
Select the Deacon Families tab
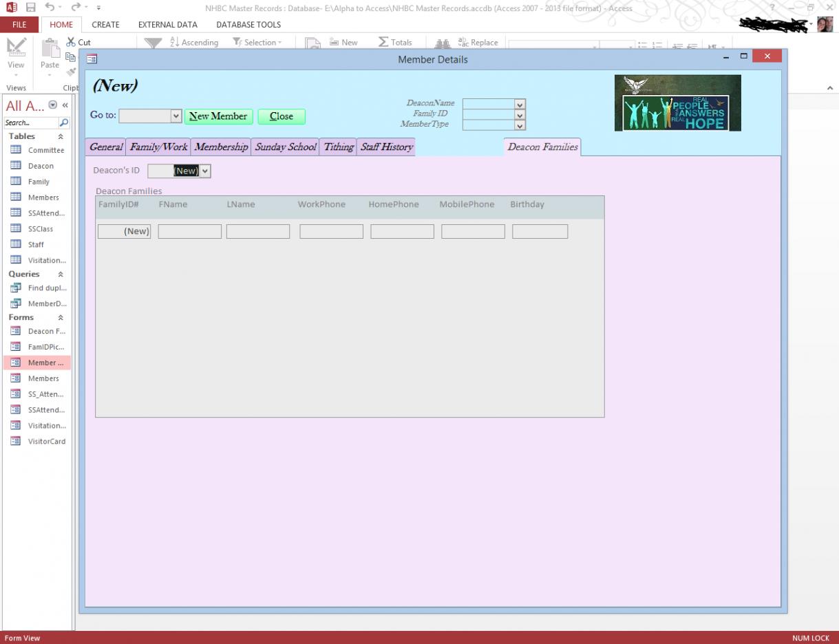tap(542, 147)
